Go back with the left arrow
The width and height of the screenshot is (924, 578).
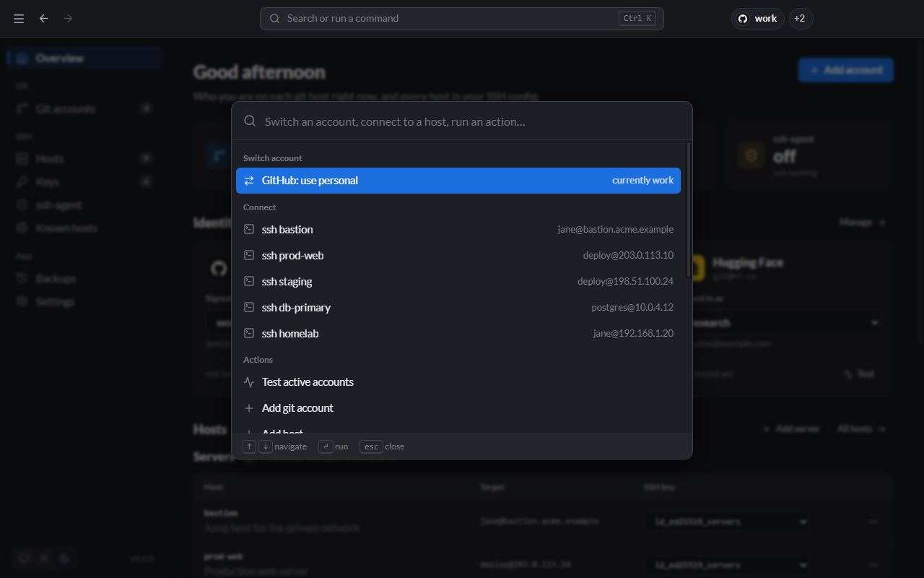tap(44, 19)
